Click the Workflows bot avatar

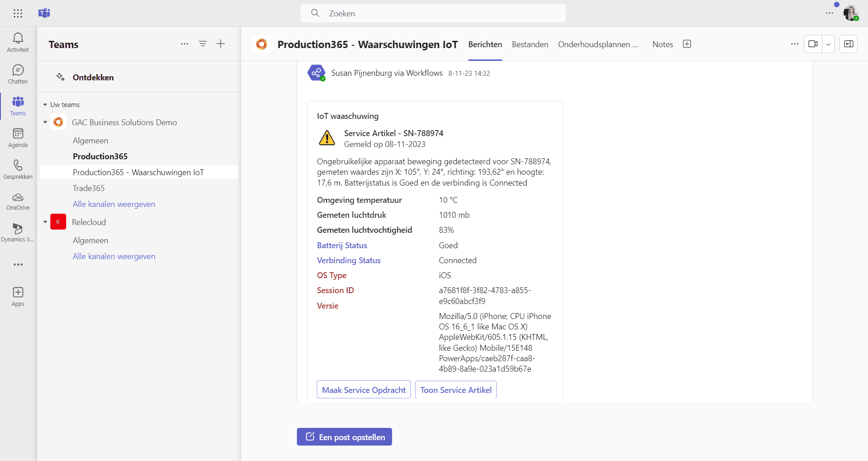coord(316,73)
